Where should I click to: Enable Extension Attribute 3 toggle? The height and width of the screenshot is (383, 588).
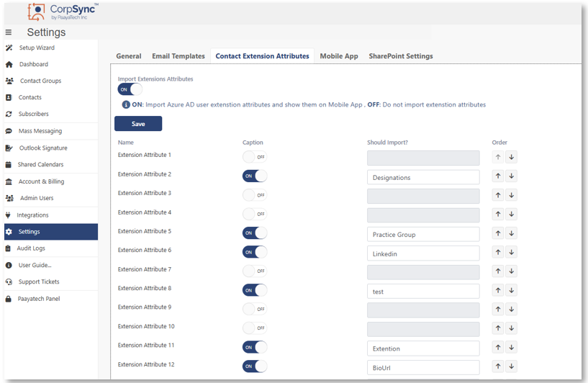(x=255, y=195)
